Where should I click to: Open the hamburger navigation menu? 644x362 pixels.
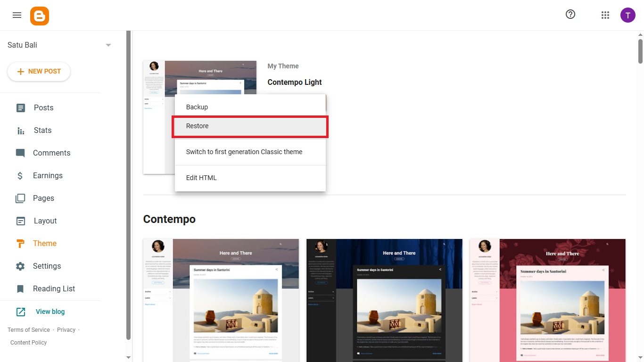17,15
